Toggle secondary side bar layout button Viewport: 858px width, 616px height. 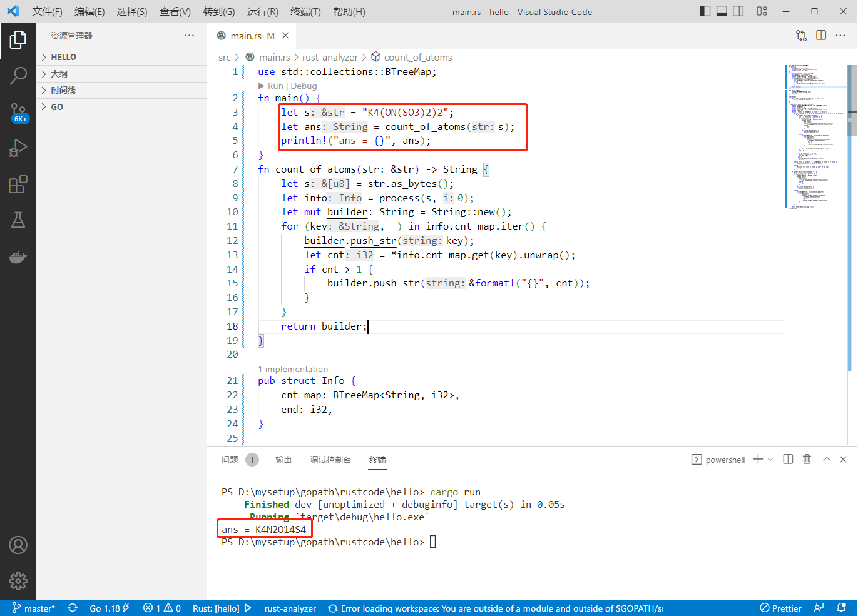tap(738, 11)
